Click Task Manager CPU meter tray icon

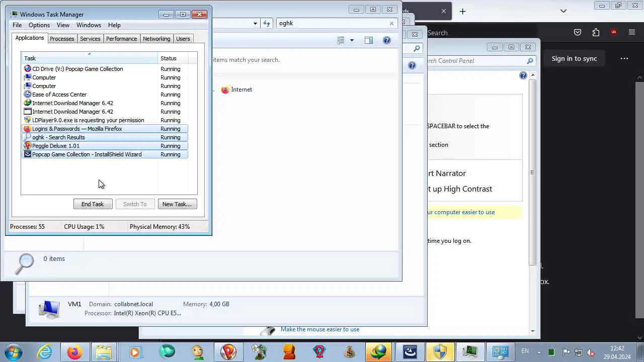coord(551,352)
